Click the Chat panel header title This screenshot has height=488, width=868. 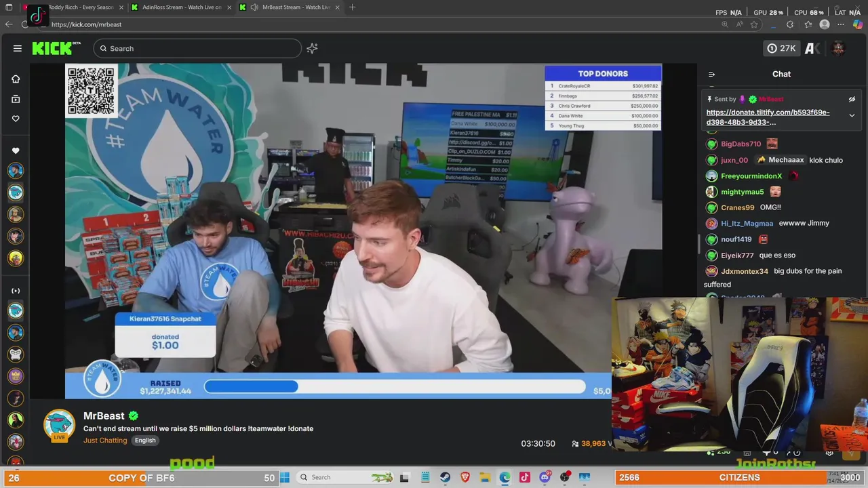781,74
